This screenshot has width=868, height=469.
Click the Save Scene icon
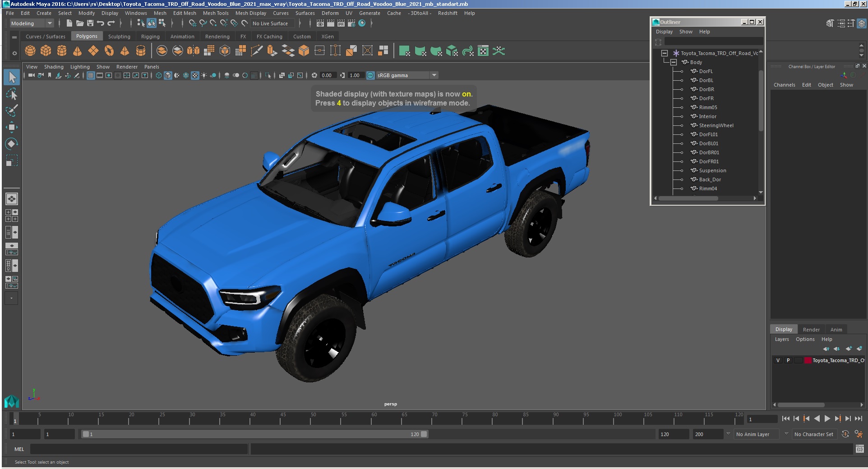point(90,23)
